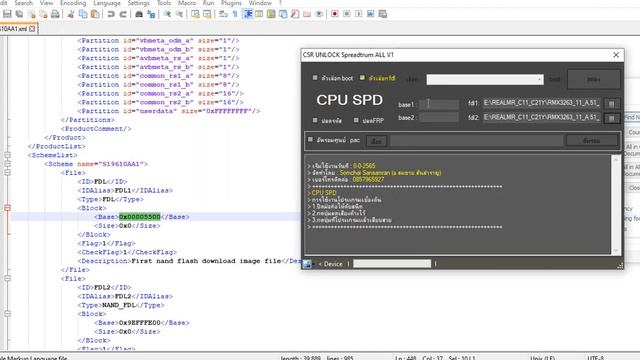Click the device progress bar in CSR UNLOCK
Viewport: 640px width, 360px height.
coord(392,264)
